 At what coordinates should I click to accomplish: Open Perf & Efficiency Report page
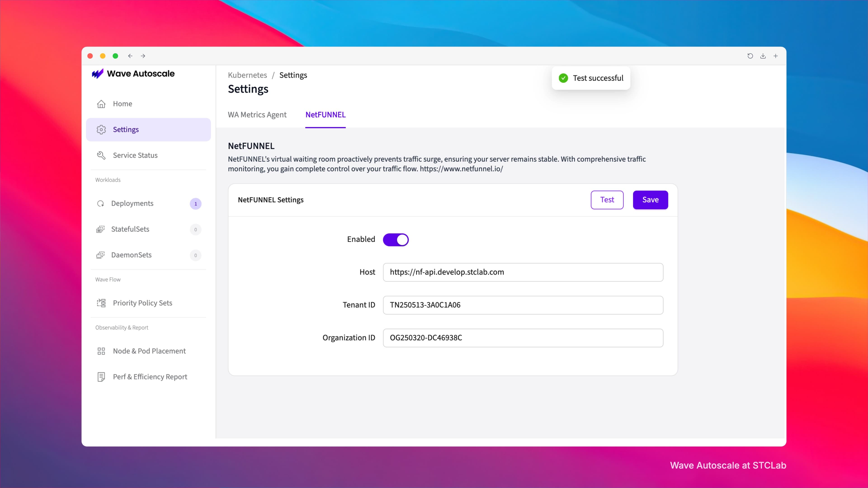pos(148,377)
